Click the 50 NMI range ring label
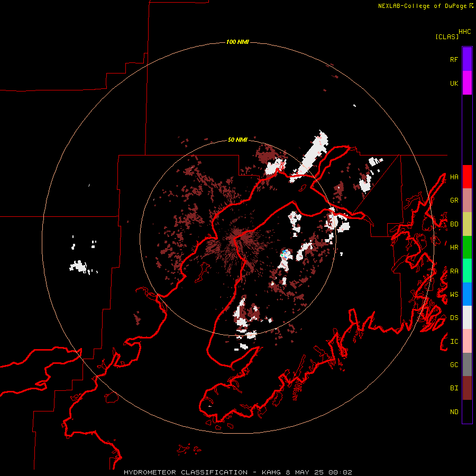476x476 pixels. click(x=237, y=140)
